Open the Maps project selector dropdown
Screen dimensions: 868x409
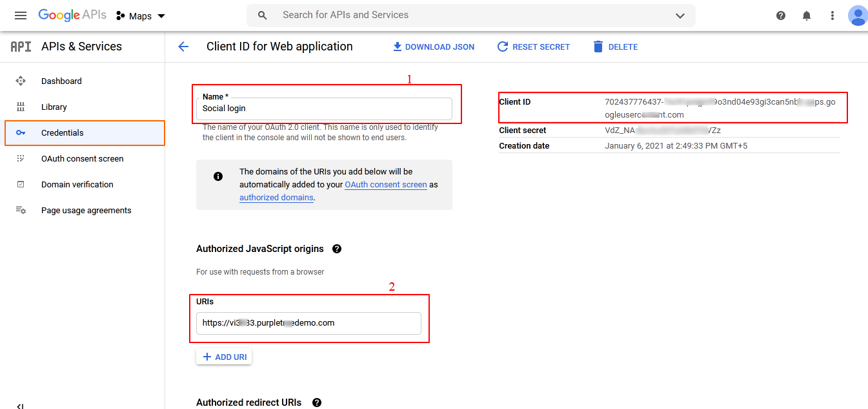[141, 16]
